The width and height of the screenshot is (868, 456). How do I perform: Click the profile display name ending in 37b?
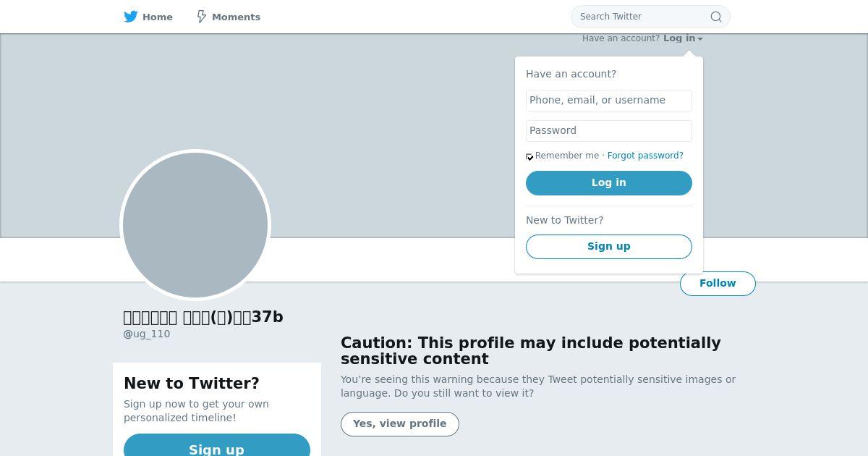[x=203, y=317]
